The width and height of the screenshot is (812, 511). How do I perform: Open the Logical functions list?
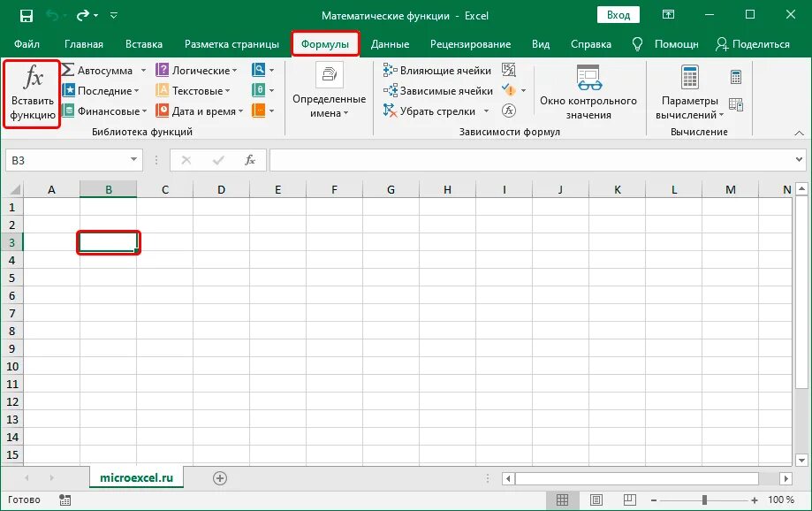(197, 70)
